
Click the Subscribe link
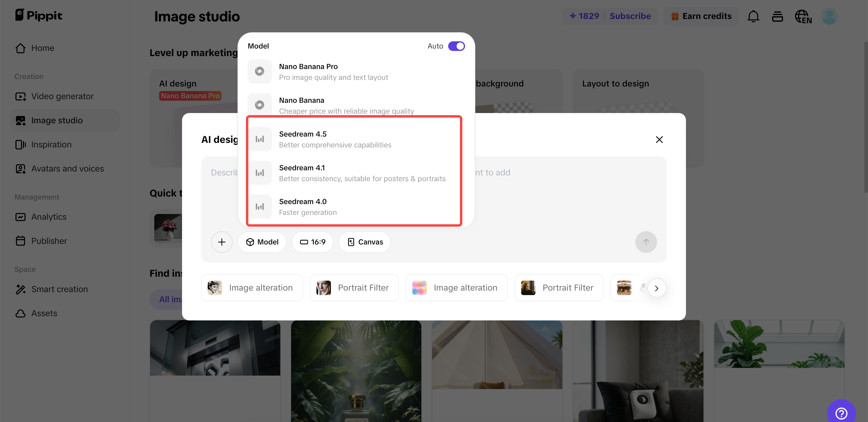pyautogui.click(x=631, y=16)
